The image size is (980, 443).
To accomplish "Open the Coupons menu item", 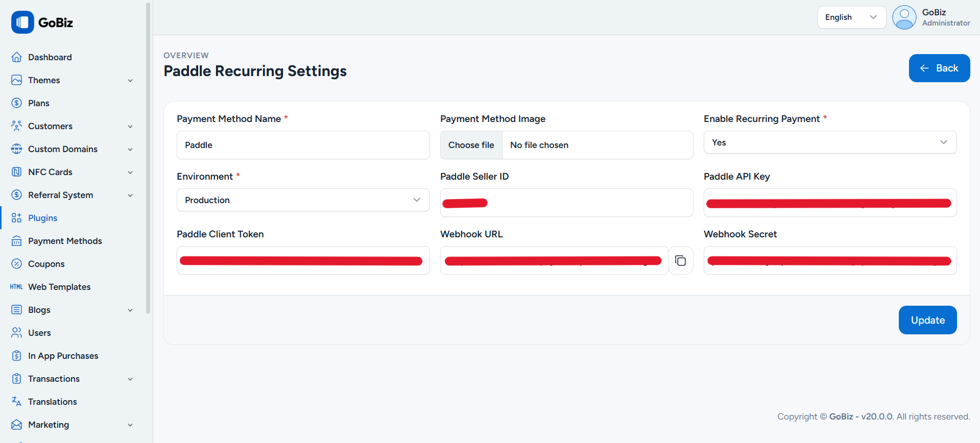I will coord(46,264).
